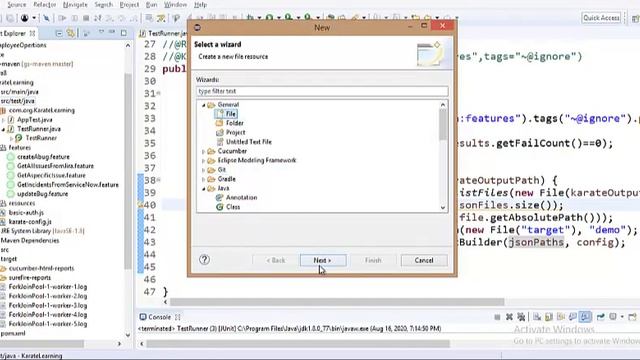Viewport: 640px width, 360px height.
Task: Click Collapse All icon in Explorer panel
Action: coord(59,33)
